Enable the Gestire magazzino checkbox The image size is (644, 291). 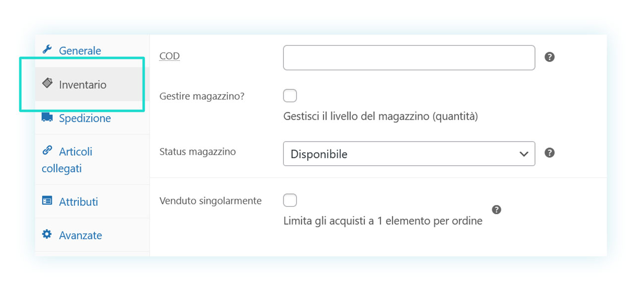tap(290, 96)
